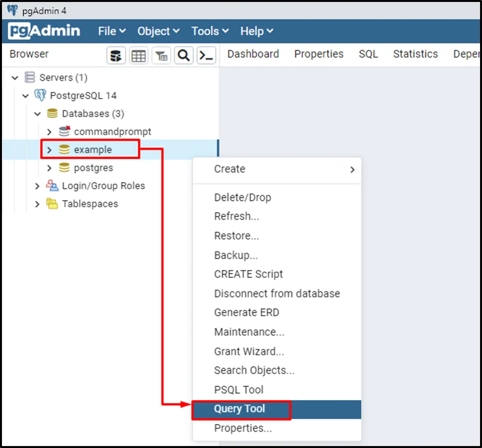
Task: Collapse the Databases (3) tree node
Action: pyautogui.click(x=37, y=114)
